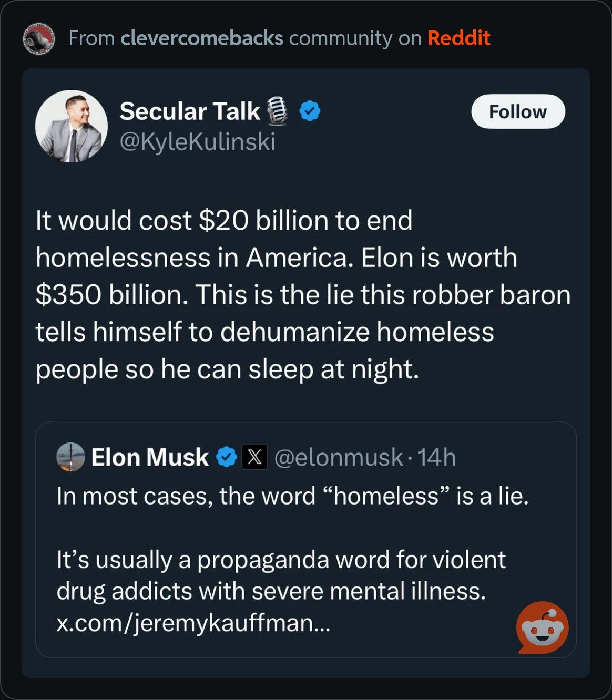This screenshot has height=700, width=612.
Task: Open the @elonmusk handle
Action: click(339, 457)
